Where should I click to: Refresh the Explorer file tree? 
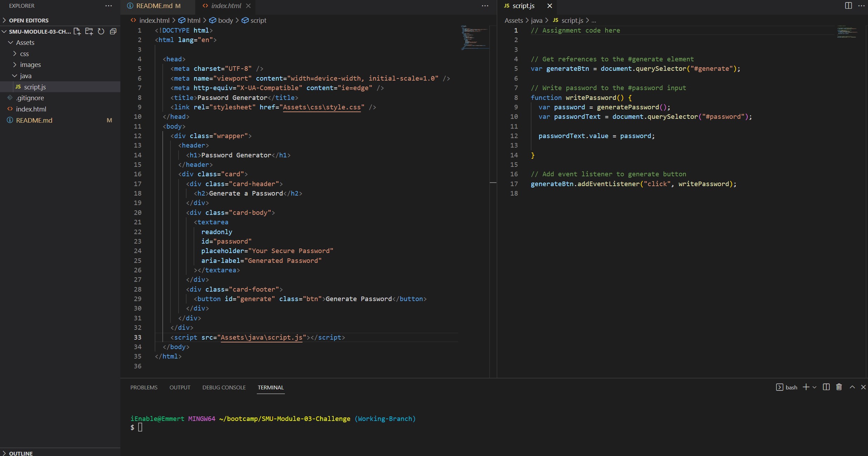(x=101, y=32)
